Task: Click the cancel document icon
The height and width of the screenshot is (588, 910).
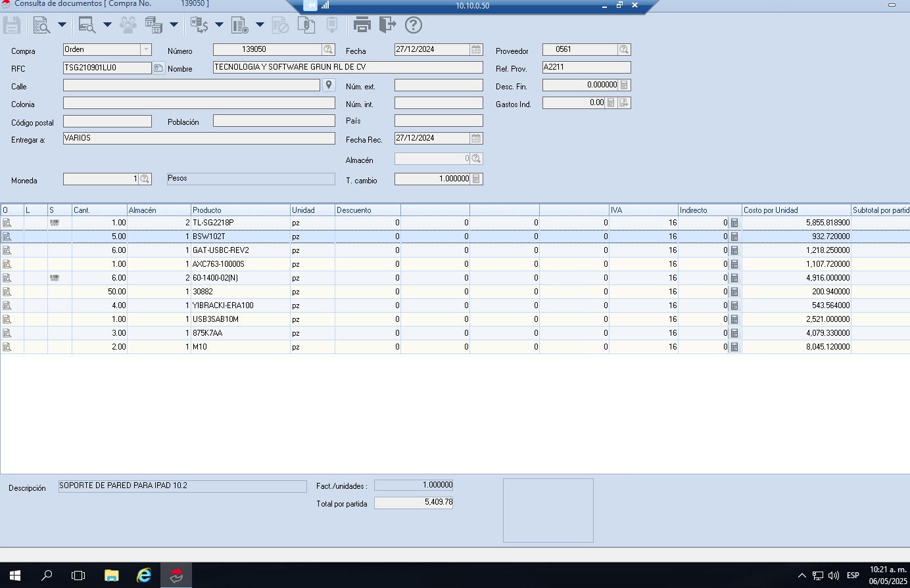Action: (x=281, y=25)
